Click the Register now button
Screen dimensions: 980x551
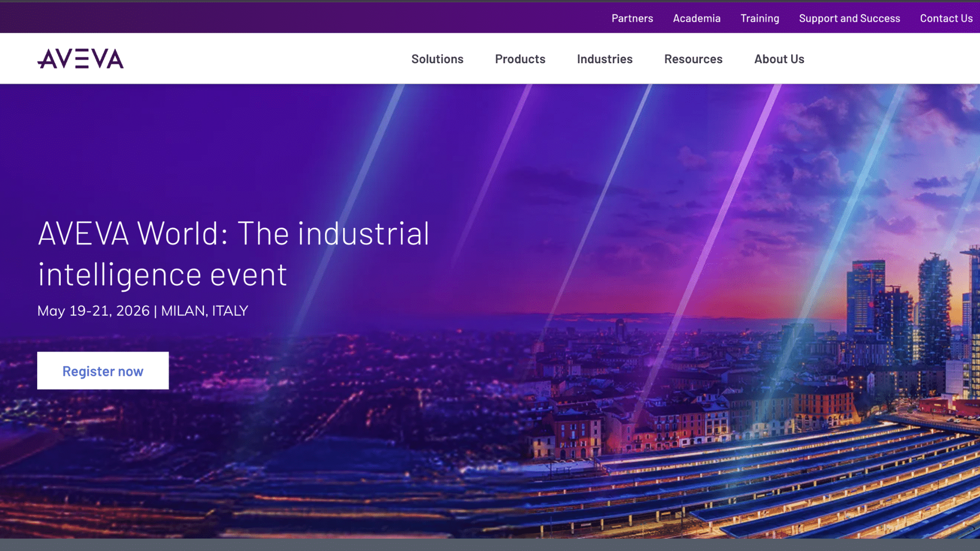coord(103,370)
